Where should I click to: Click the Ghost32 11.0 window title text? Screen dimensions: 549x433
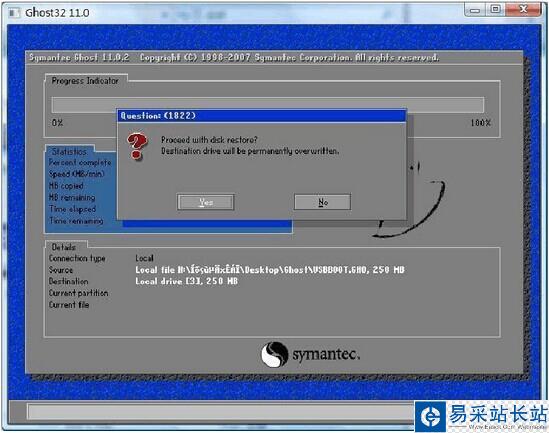(57, 13)
